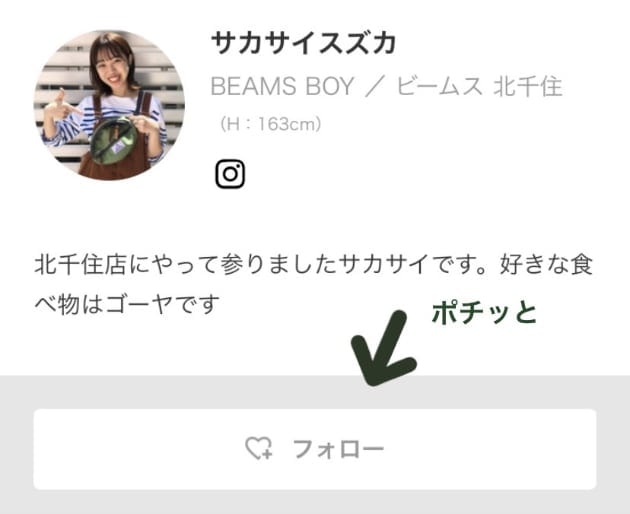Image resolution: width=630 pixels, height=514 pixels.
Task: Open the circular profile photo
Action: click(109, 105)
